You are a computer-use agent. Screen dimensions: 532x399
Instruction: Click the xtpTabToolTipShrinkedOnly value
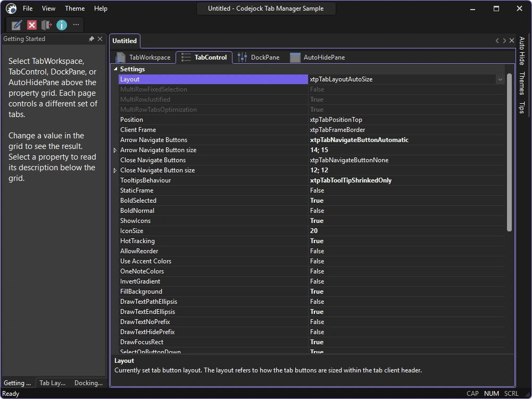pos(351,180)
